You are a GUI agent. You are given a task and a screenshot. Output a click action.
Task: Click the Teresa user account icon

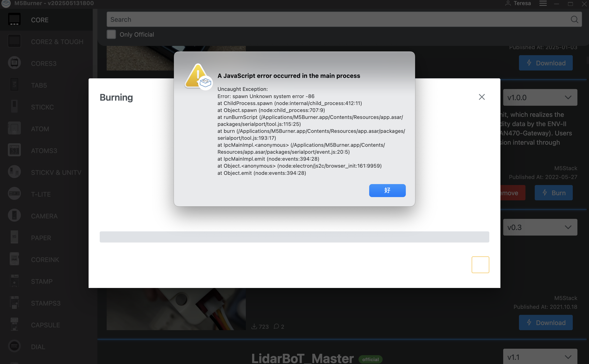click(508, 3)
